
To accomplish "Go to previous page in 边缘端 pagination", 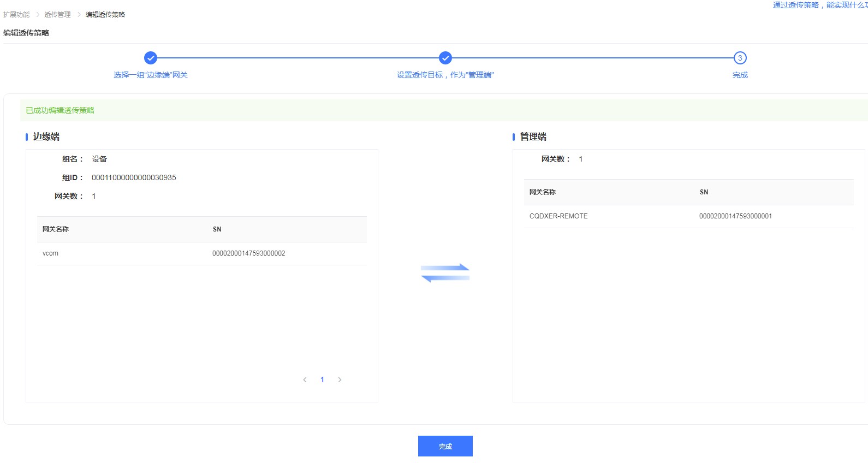I will tap(305, 379).
